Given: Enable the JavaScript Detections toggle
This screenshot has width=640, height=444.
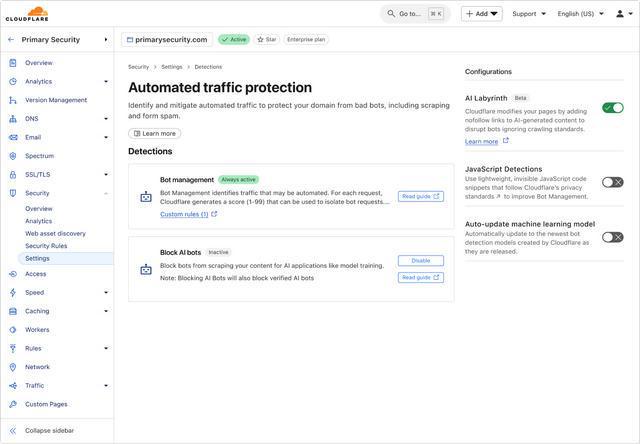Looking at the screenshot, I should (613, 182).
